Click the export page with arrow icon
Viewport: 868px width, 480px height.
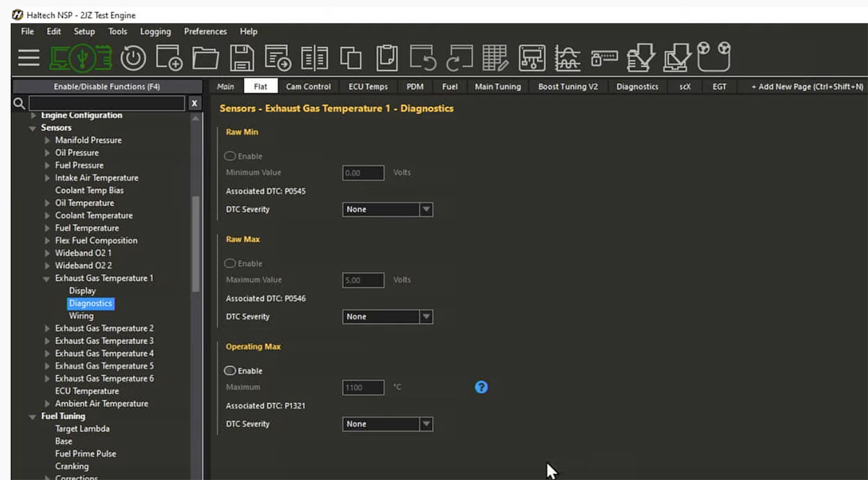pyautogui.click(x=278, y=58)
